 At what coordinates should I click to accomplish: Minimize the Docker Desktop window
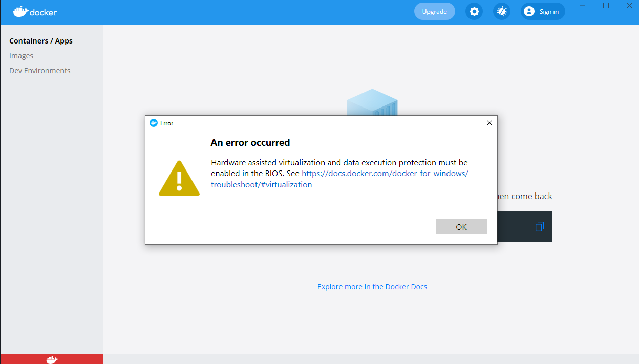[583, 5]
